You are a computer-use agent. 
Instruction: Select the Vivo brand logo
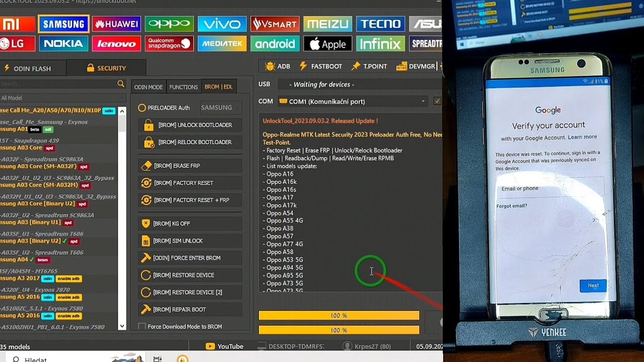coord(222,24)
